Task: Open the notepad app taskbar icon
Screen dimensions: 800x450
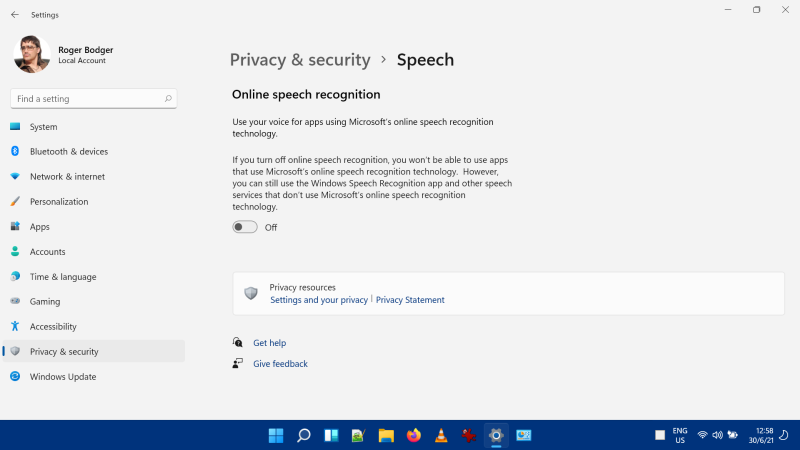Action: coord(359,435)
